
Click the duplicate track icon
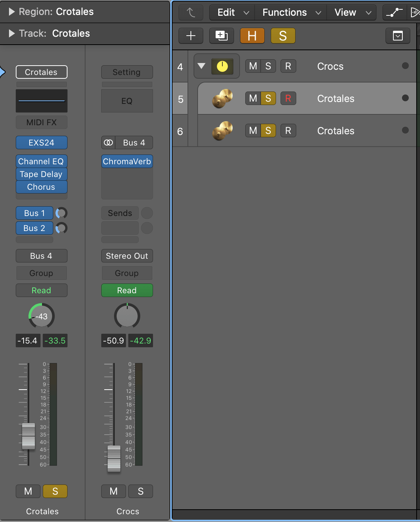221,36
